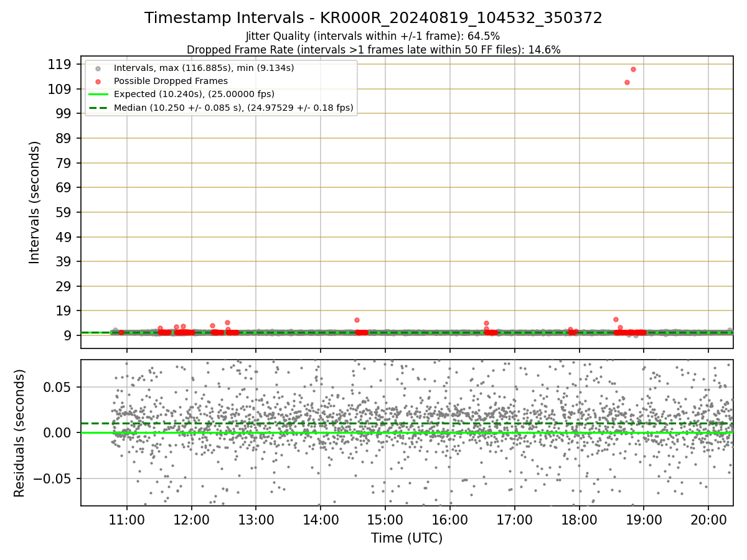The image size is (747, 560).
Task: Click the x-axis tick label '20:00'
Action: [x=708, y=520]
